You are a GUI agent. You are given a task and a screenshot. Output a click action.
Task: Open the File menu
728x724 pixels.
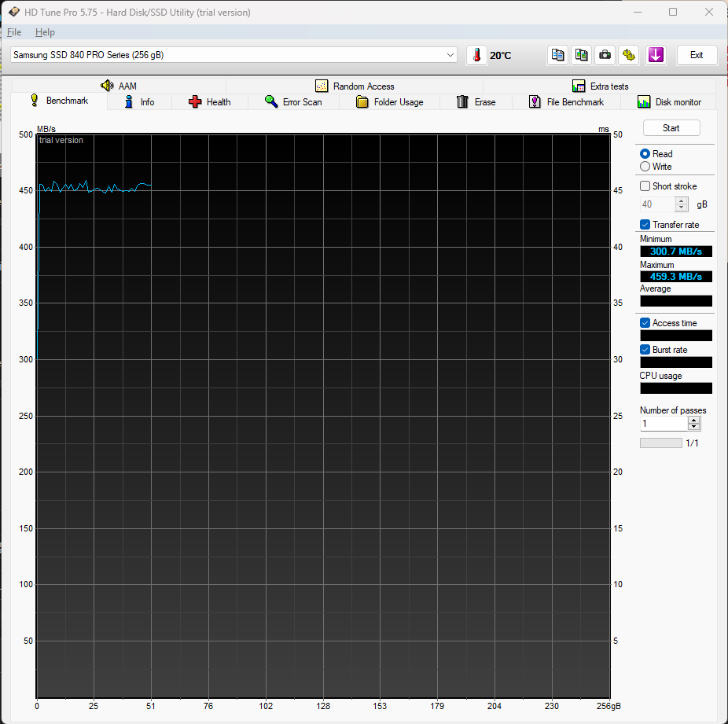[x=14, y=32]
